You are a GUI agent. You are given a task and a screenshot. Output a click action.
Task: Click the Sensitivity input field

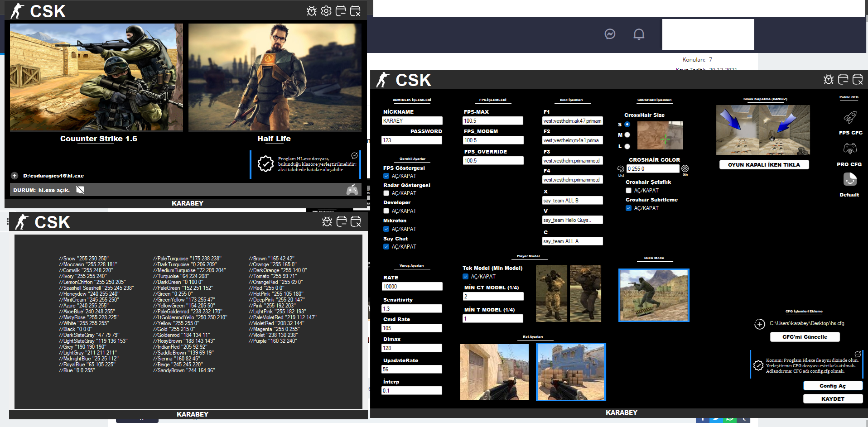coord(412,309)
